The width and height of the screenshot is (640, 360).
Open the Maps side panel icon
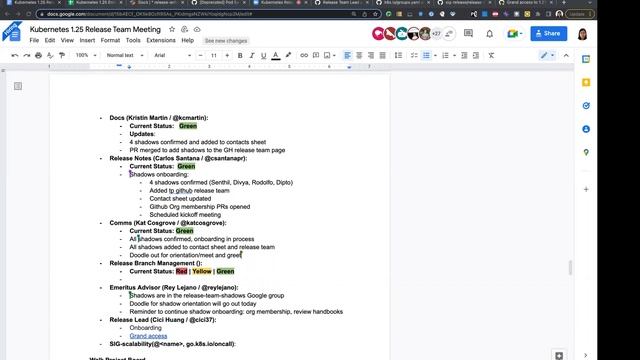(586, 152)
